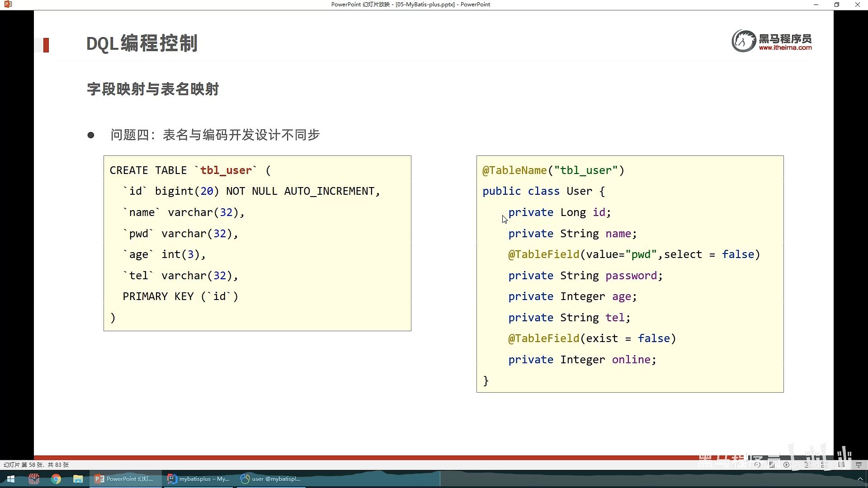The width and height of the screenshot is (868, 488).
Task: Expand hidden system tray icons chevron
Action: [x=860, y=479]
